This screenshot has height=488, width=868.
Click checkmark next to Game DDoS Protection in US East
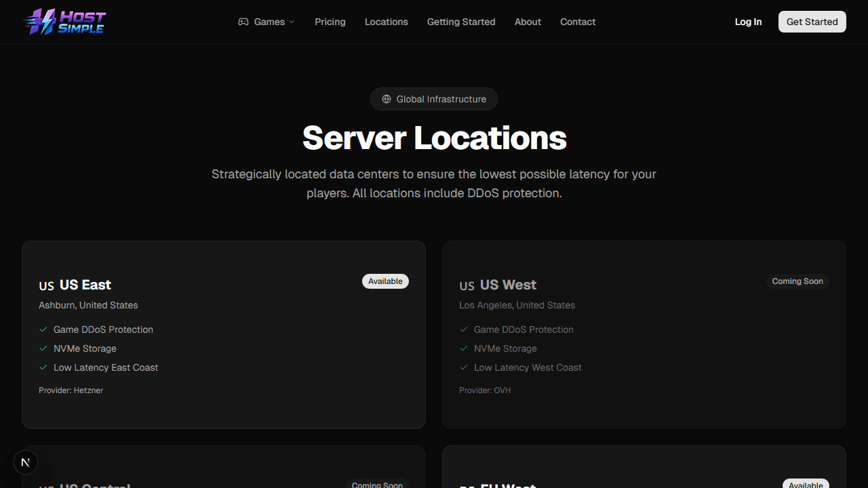coord(43,329)
